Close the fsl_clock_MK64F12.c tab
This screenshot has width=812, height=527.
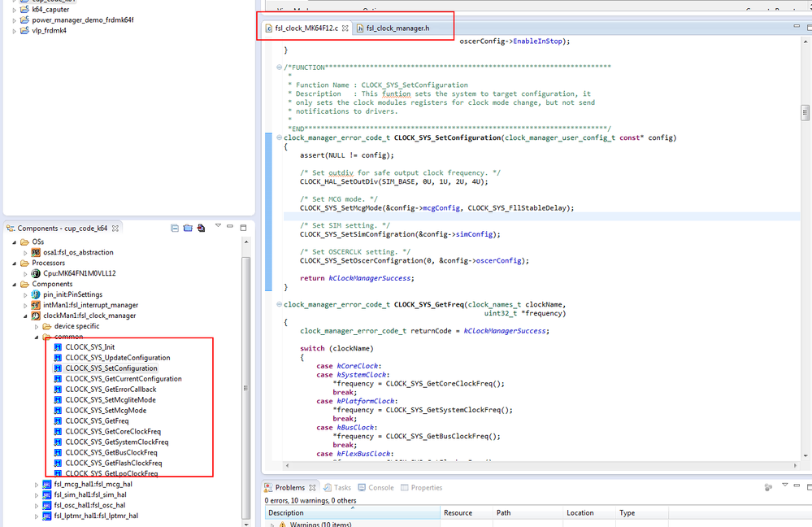click(345, 28)
